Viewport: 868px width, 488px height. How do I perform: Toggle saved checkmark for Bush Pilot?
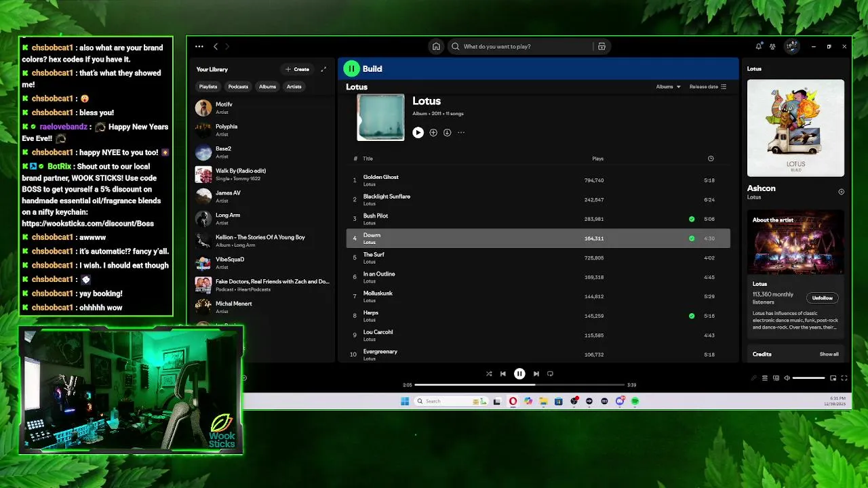click(692, 219)
